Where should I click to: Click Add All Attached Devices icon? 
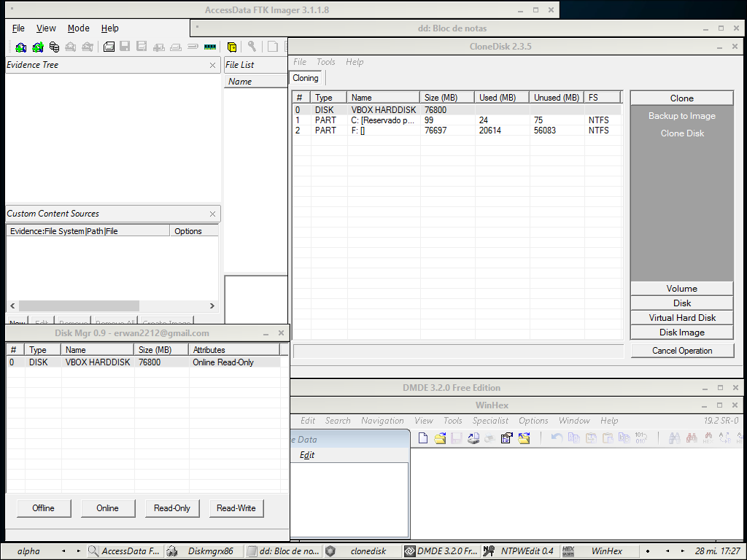pyautogui.click(x=37, y=47)
